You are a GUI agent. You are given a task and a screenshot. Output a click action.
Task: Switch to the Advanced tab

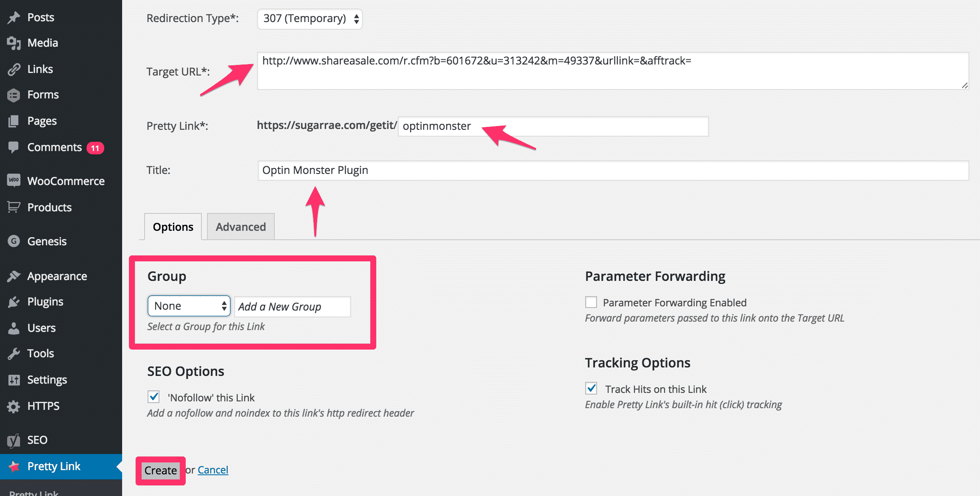[x=241, y=227]
